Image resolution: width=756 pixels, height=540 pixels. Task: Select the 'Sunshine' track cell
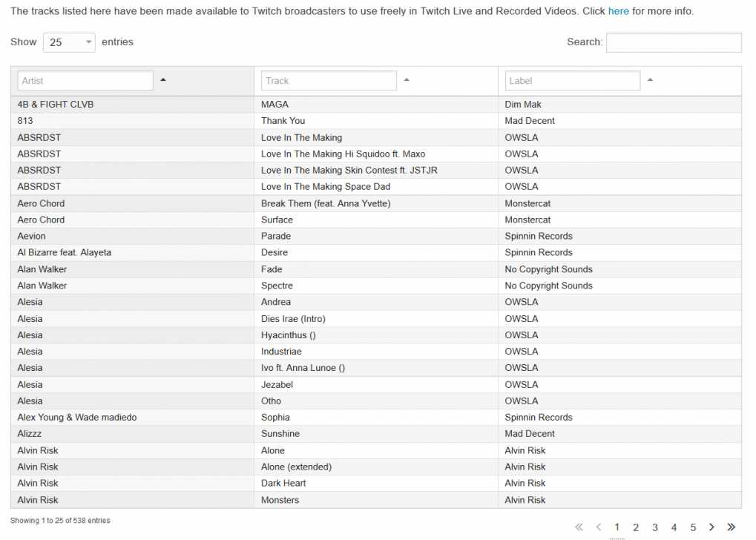pyautogui.click(x=375, y=434)
